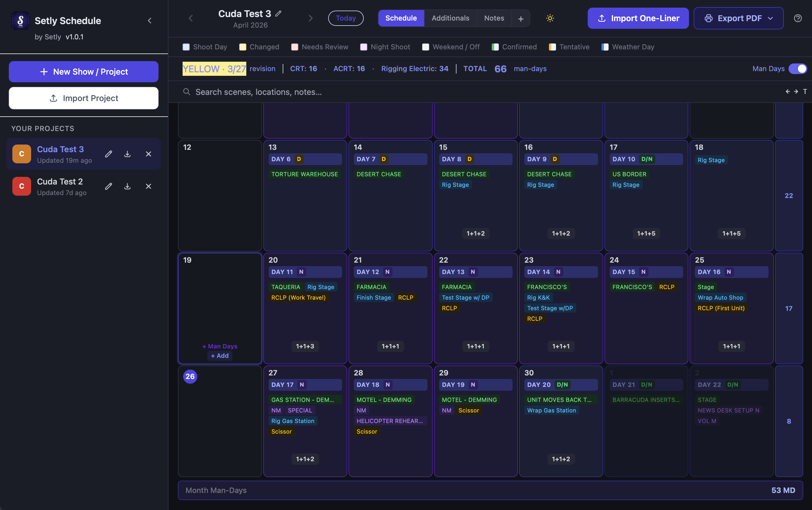
Task: Add a new tab with plus icon
Action: click(x=520, y=19)
